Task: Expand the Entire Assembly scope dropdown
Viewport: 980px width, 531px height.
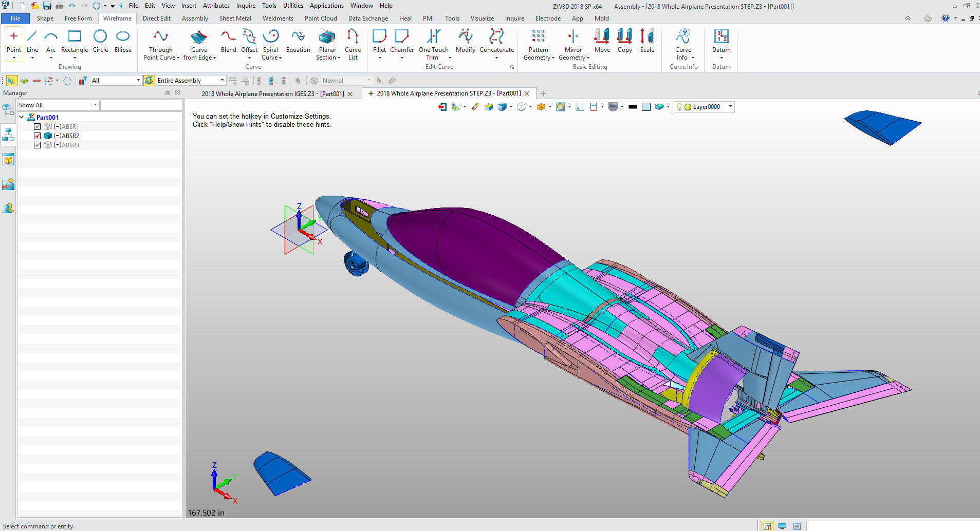Action: (x=222, y=81)
